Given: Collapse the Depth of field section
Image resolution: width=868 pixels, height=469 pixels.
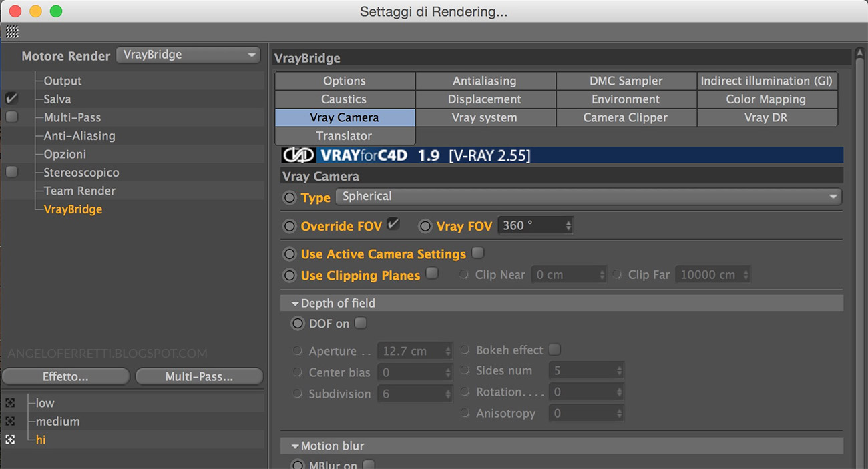Looking at the screenshot, I should coord(295,304).
